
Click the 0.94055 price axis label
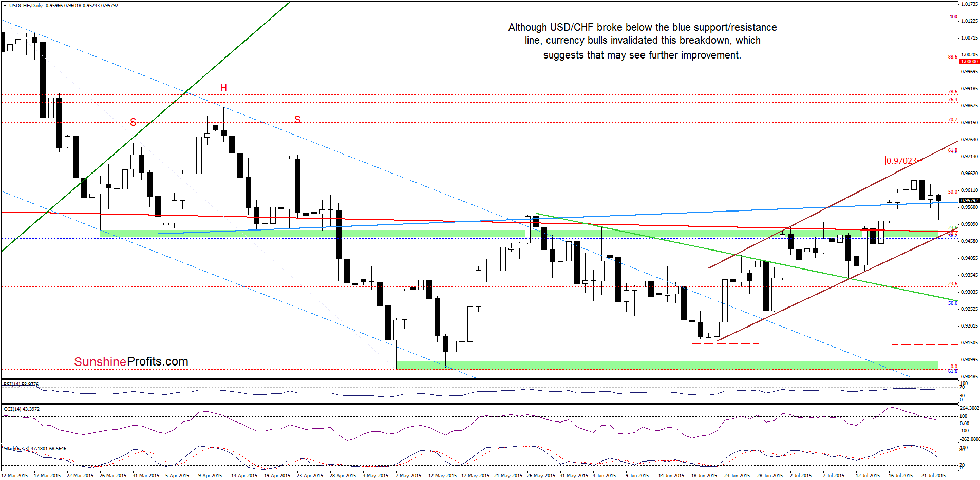[x=969, y=258]
